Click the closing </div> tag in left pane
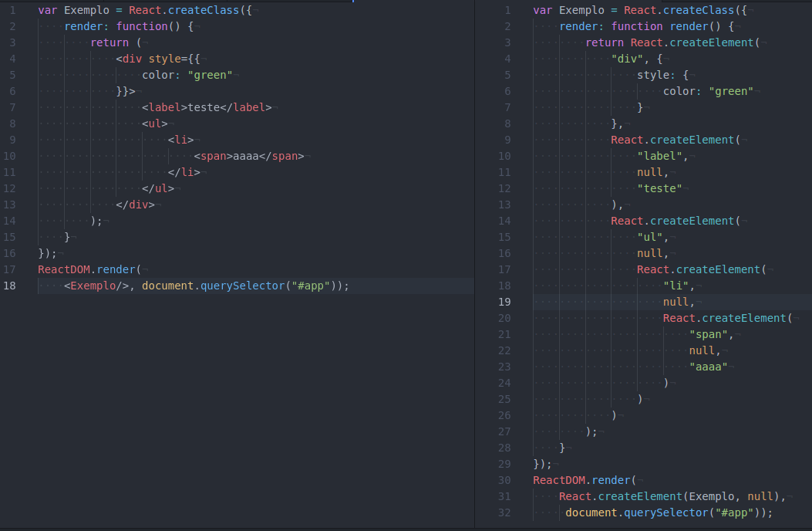 point(135,205)
